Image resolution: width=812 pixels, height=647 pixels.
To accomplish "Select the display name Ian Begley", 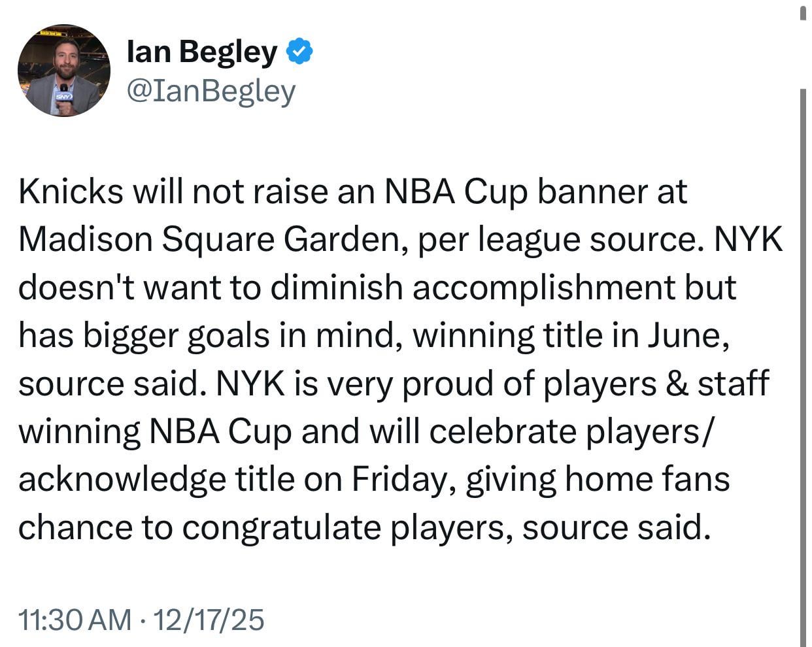I will click(201, 51).
